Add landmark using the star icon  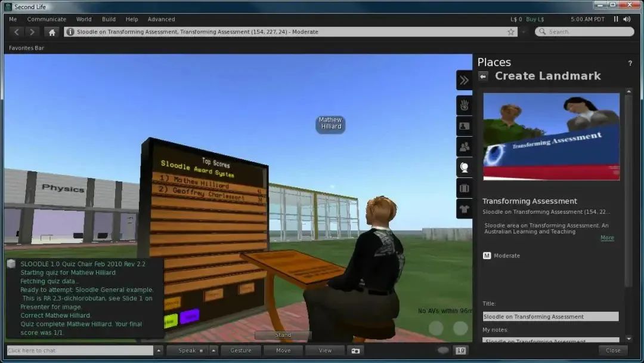click(511, 32)
